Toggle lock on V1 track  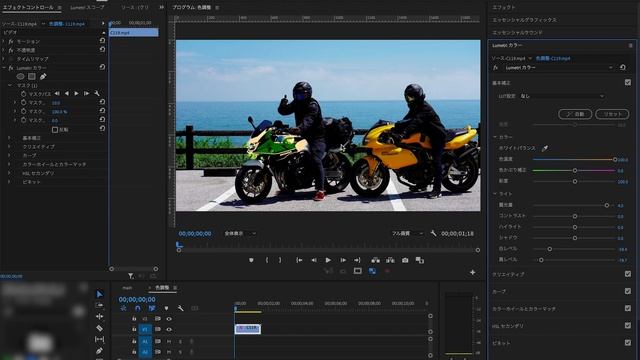pos(134,329)
